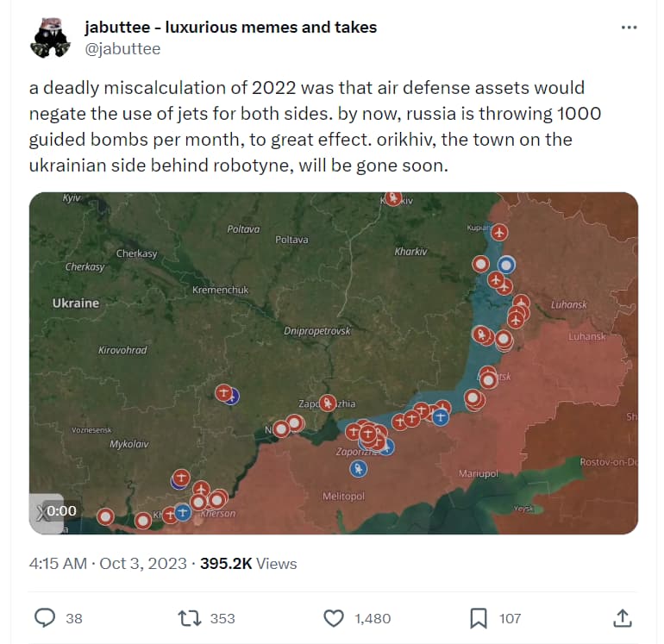664x644 pixels.
Task: Open the share tweet icon
Action: (622, 617)
